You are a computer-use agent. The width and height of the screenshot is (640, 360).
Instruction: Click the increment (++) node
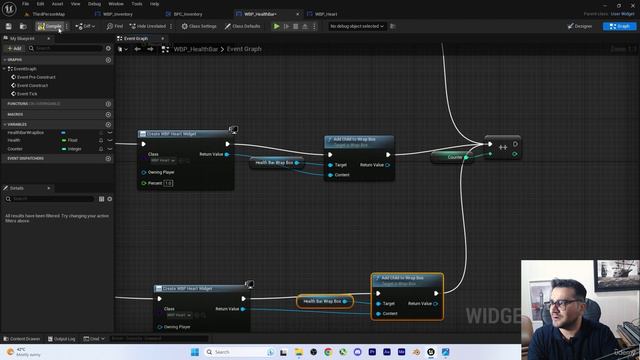coord(502,147)
